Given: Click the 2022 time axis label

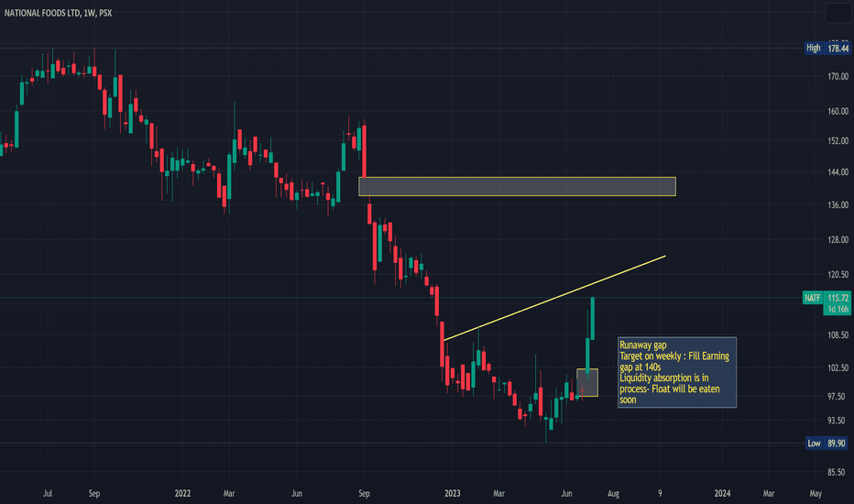Looking at the screenshot, I should coord(182,494).
